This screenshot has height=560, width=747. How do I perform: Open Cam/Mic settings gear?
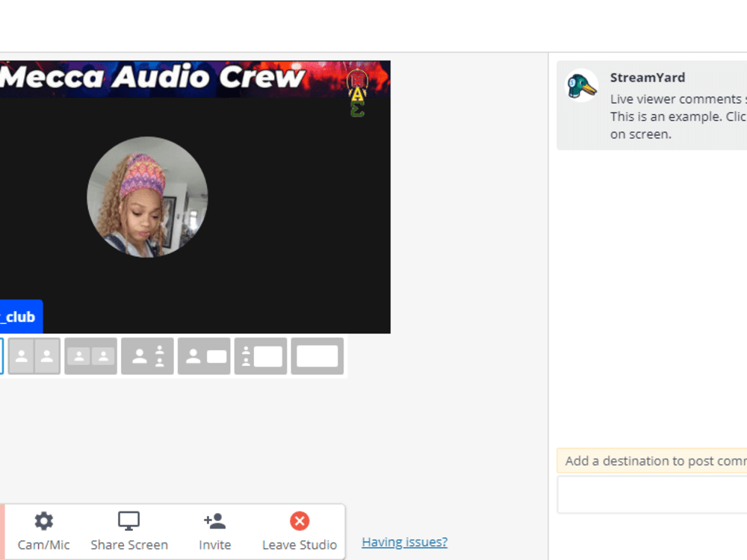[x=43, y=521]
